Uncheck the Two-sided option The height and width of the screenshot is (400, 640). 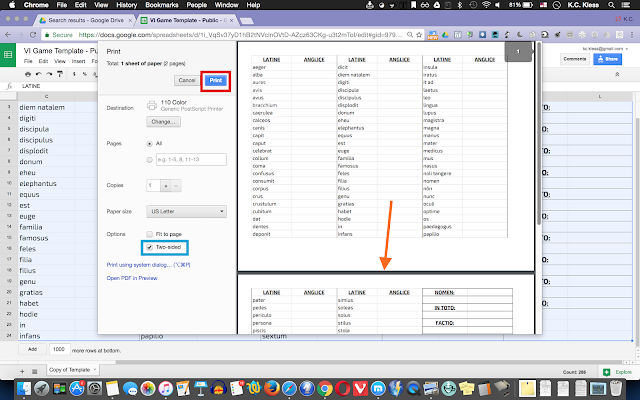(x=149, y=247)
